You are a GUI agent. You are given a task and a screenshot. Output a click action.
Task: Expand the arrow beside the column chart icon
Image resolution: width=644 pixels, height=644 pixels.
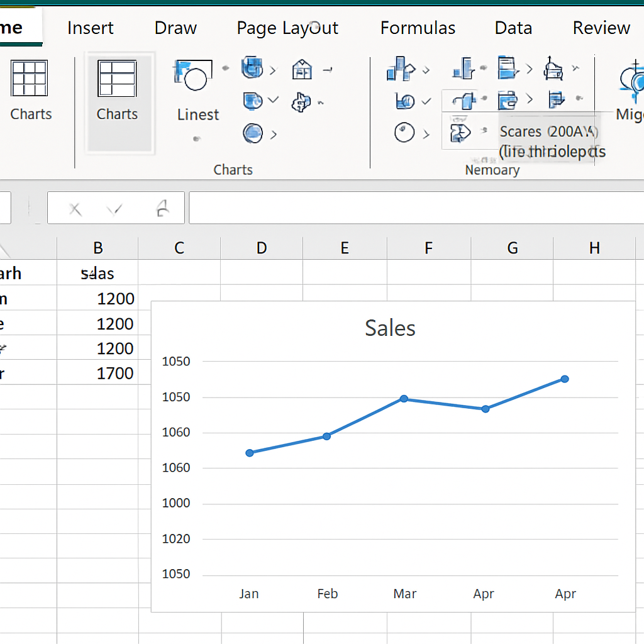pos(426,70)
